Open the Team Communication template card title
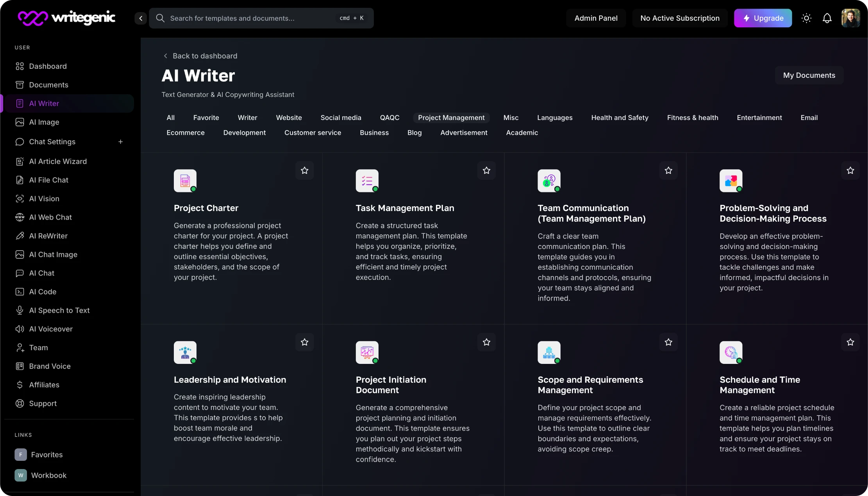Image resolution: width=868 pixels, height=496 pixels. coord(591,213)
